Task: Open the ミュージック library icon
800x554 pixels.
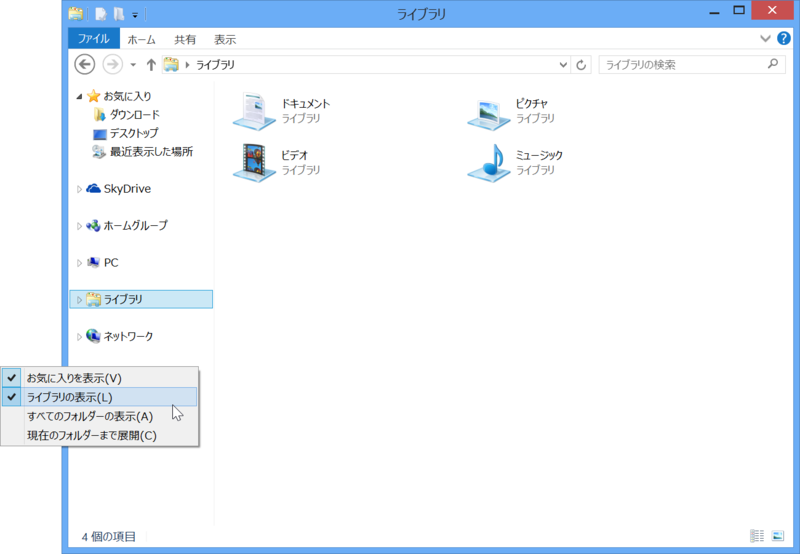Action: [x=488, y=163]
